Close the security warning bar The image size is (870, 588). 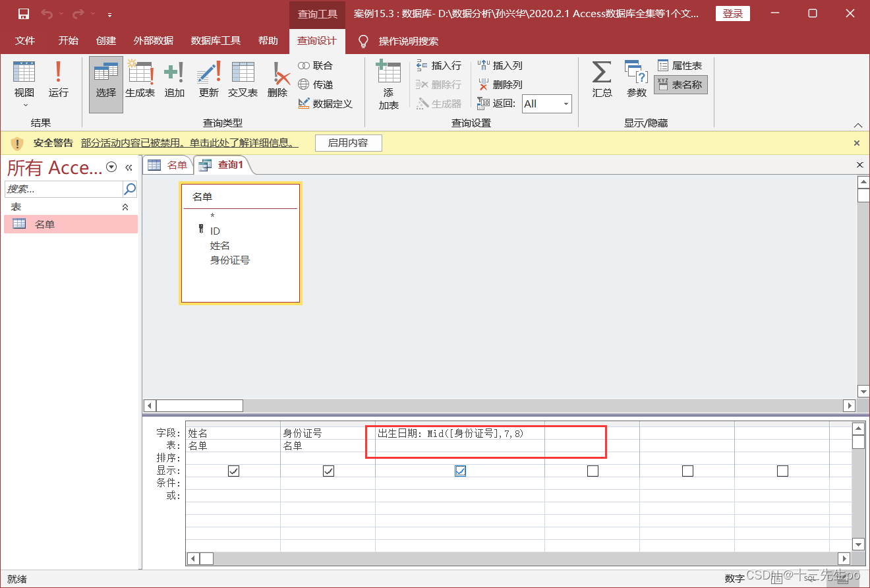[857, 143]
